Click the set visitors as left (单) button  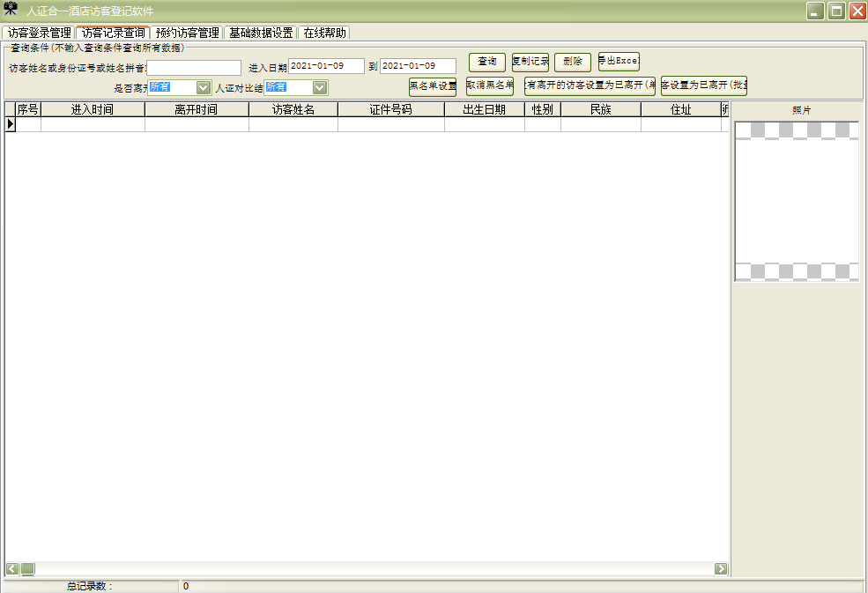[590, 85]
